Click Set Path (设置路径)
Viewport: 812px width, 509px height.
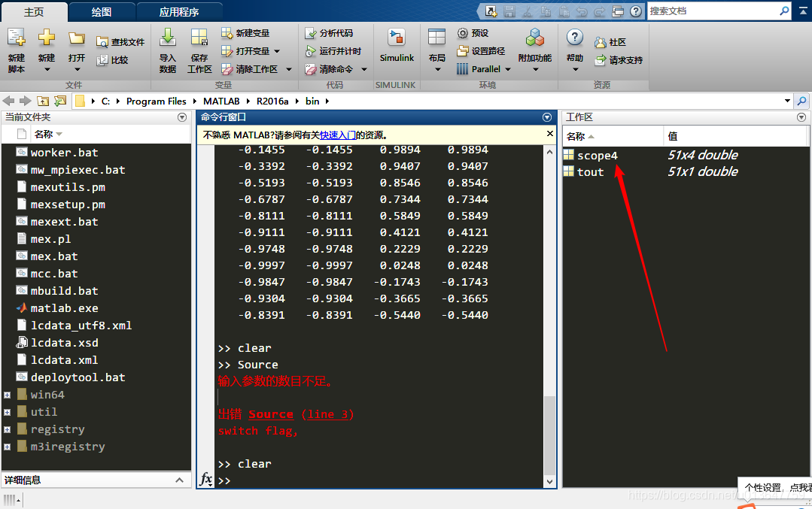click(x=481, y=51)
